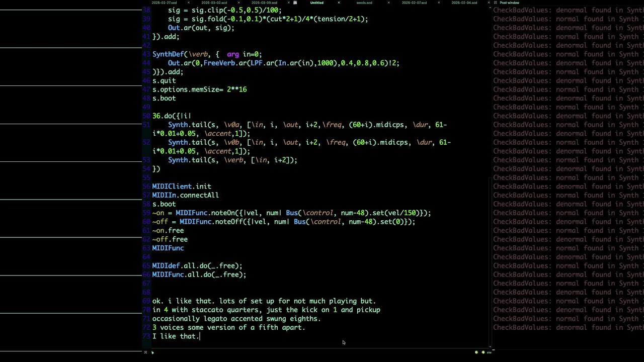Viewport: 644px width, 362px height.
Task: Click '3 voices some version of a fifth' line
Action: click(x=229, y=327)
